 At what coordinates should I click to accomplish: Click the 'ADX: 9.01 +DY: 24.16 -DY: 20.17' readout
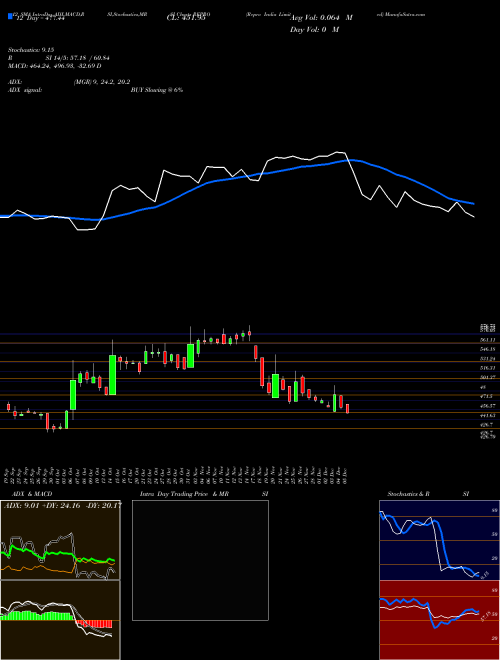[x=62, y=505]
